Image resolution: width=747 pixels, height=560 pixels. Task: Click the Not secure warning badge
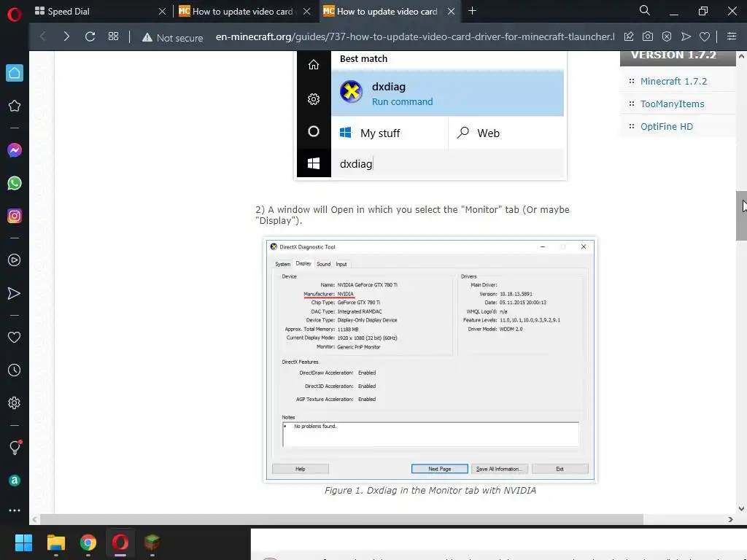point(172,38)
